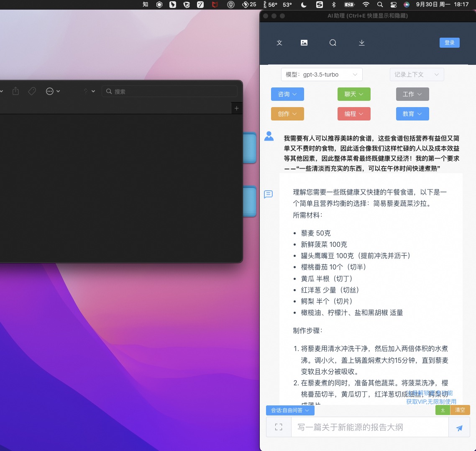The height and width of the screenshot is (451, 476).
Task: Expand the 会话:自由问答 dropdown
Action: (290, 410)
